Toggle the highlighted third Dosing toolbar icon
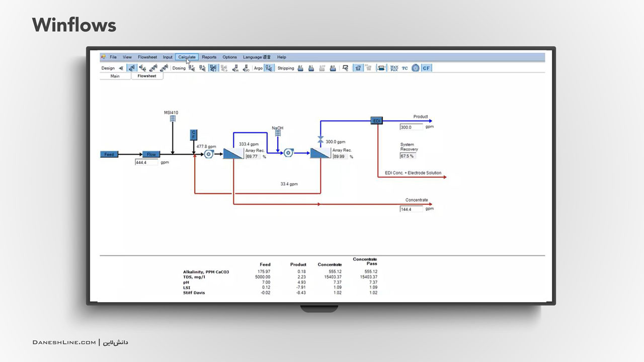 coord(213,68)
